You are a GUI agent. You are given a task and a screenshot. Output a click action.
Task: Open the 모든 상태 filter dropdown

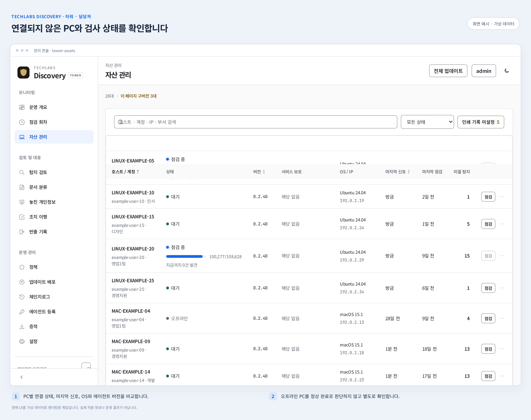[427, 122]
